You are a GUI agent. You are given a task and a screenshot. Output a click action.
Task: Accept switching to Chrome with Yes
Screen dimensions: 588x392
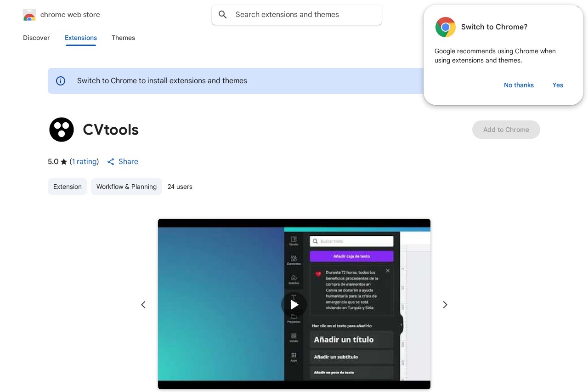click(558, 85)
